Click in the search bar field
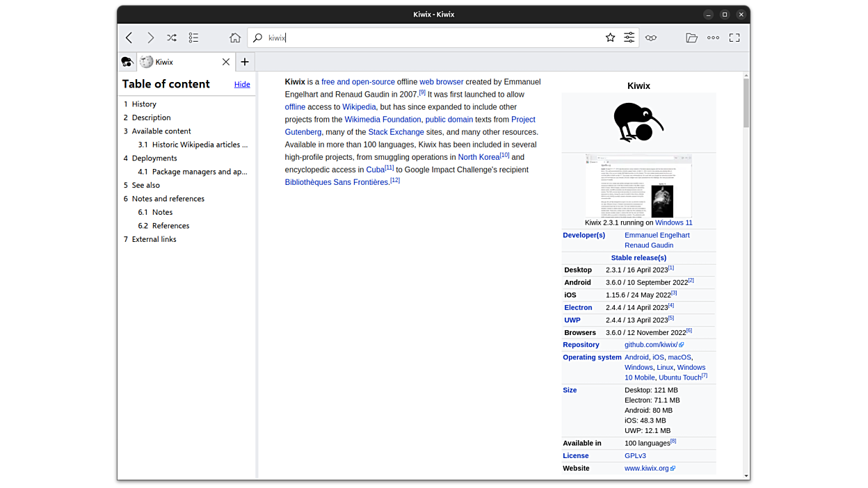This screenshot has width=868, height=488. (x=431, y=38)
